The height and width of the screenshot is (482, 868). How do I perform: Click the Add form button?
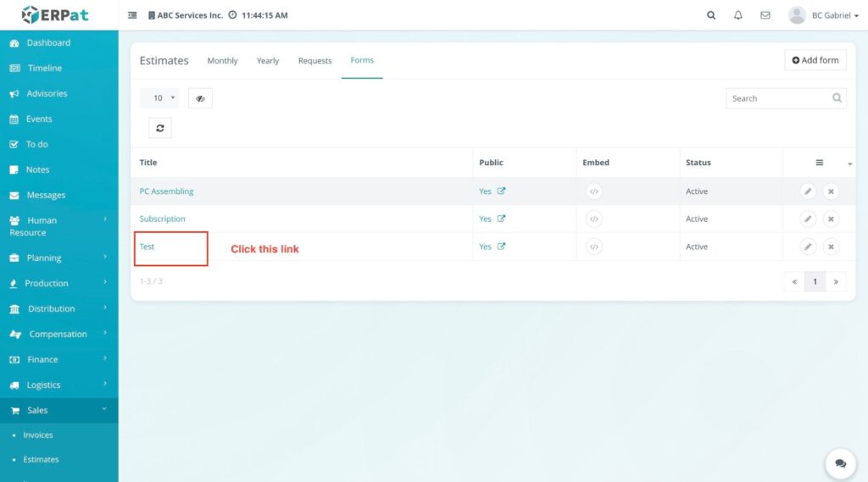[x=815, y=60]
